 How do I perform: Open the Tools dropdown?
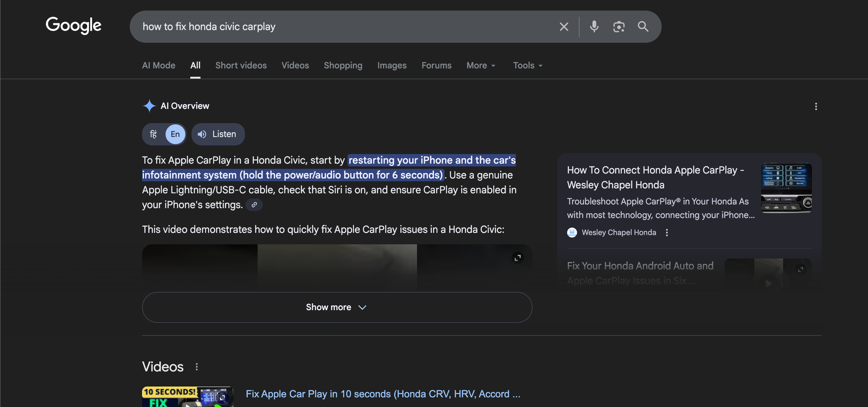[527, 66]
